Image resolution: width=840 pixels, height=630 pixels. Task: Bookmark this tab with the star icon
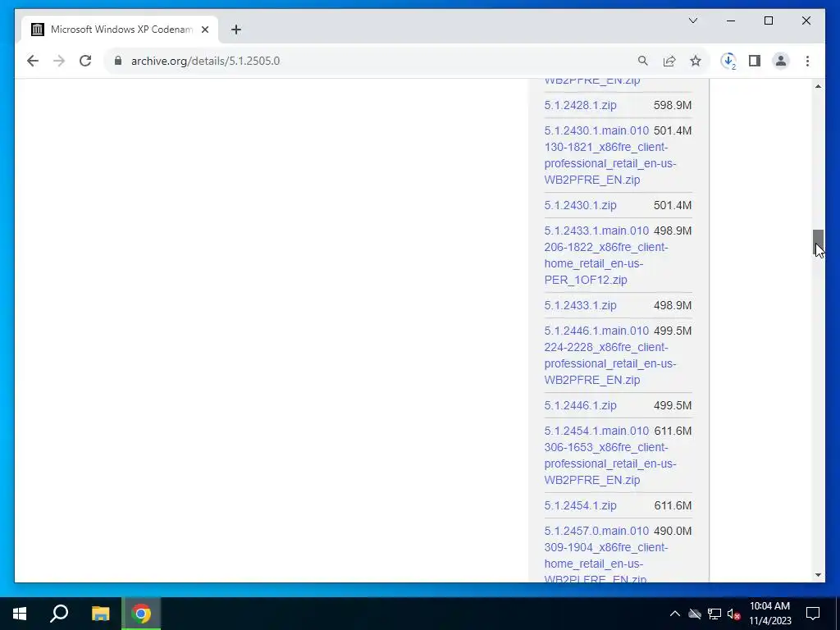pyautogui.click(x=696, y=61)
